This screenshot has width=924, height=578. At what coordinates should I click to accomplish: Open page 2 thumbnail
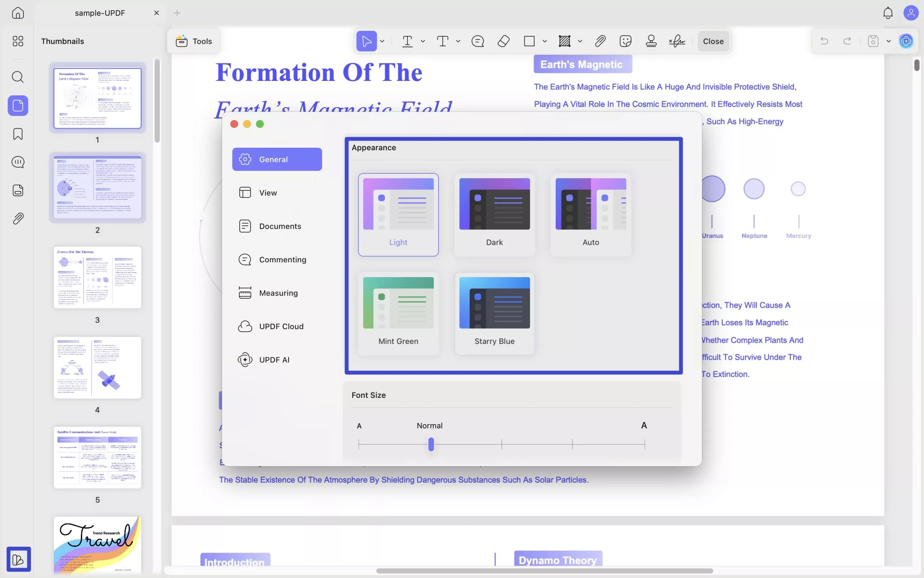pos(97,188)
